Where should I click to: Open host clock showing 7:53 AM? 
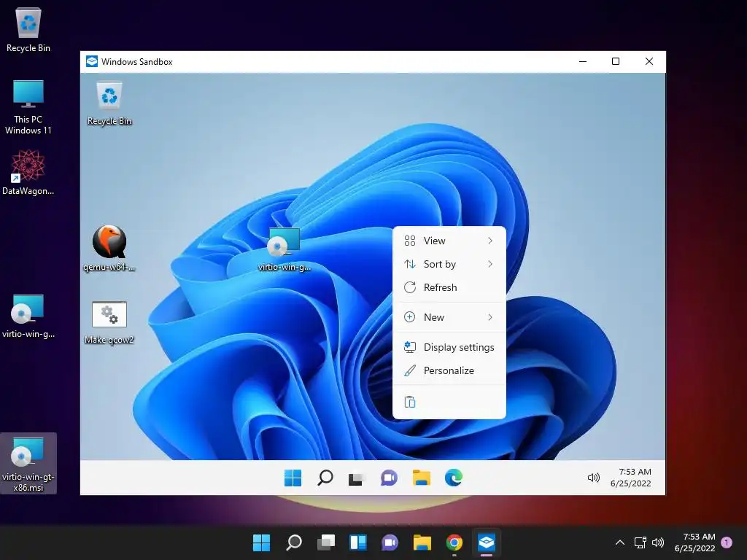coord(695,542)
